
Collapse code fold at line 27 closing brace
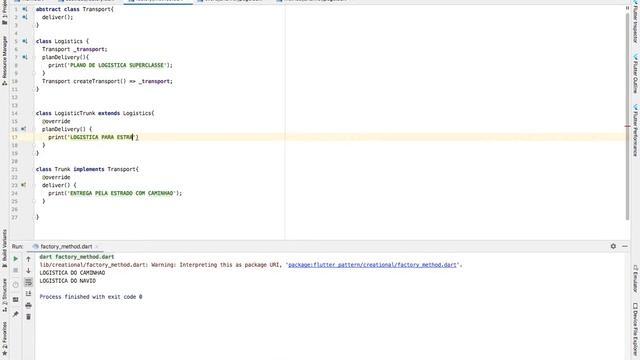(x=35, y=217)
